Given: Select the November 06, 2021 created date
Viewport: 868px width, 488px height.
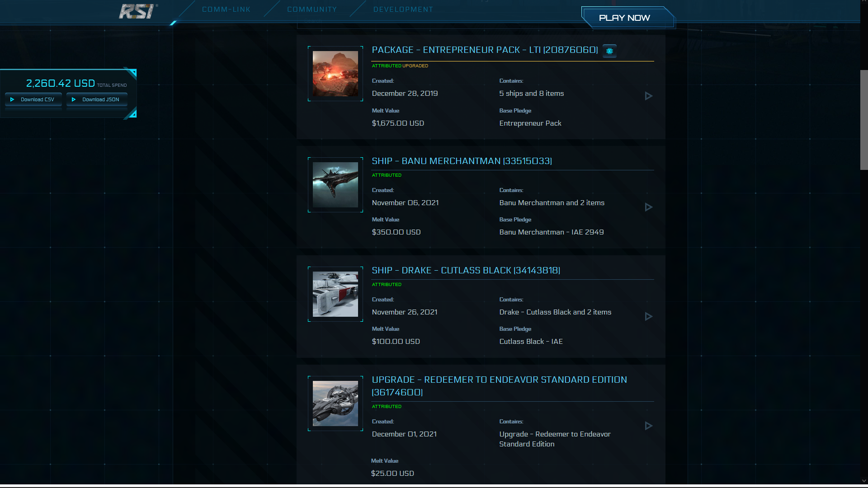Looking at the screenshot, I should click(405, 203).
